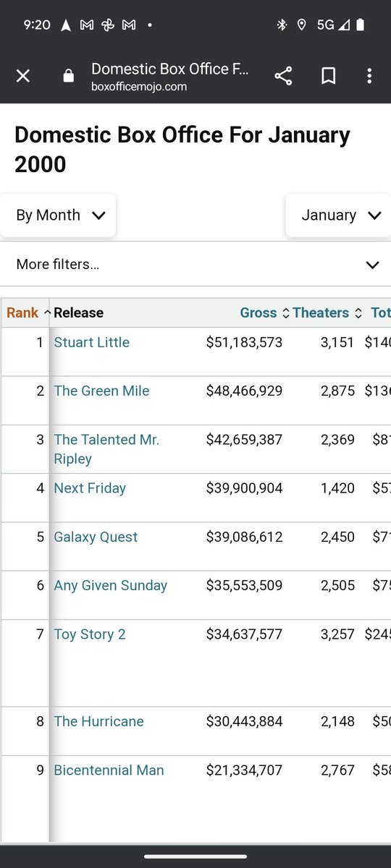Open the Toy Story 2 link
The image size is (391, 868).
[90, 634]
